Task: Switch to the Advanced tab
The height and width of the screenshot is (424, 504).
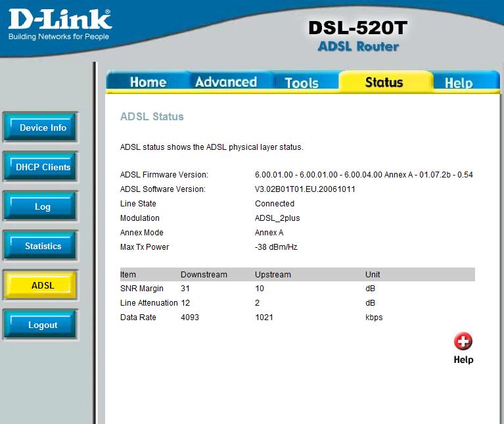Action: 226,82
